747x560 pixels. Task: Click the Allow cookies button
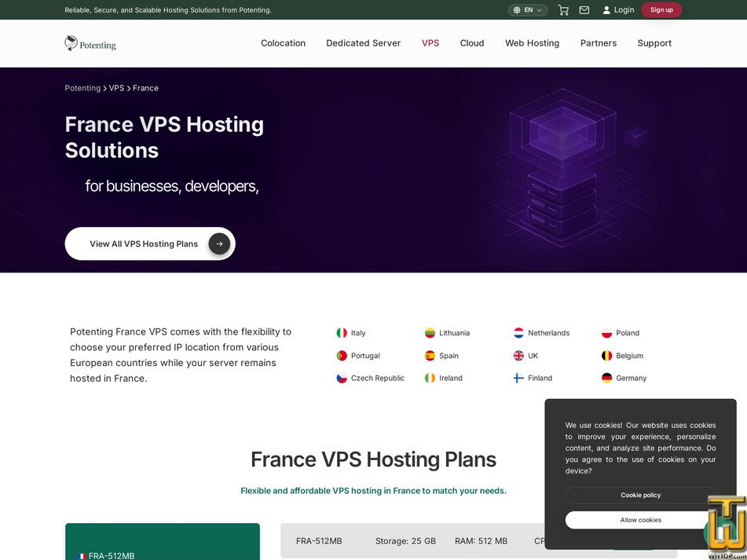coord(640,520)
